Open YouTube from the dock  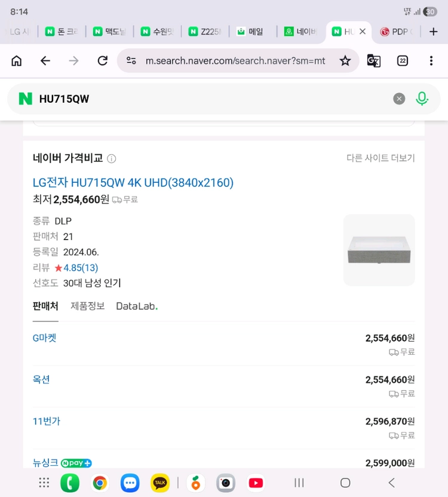pos(256,483)
